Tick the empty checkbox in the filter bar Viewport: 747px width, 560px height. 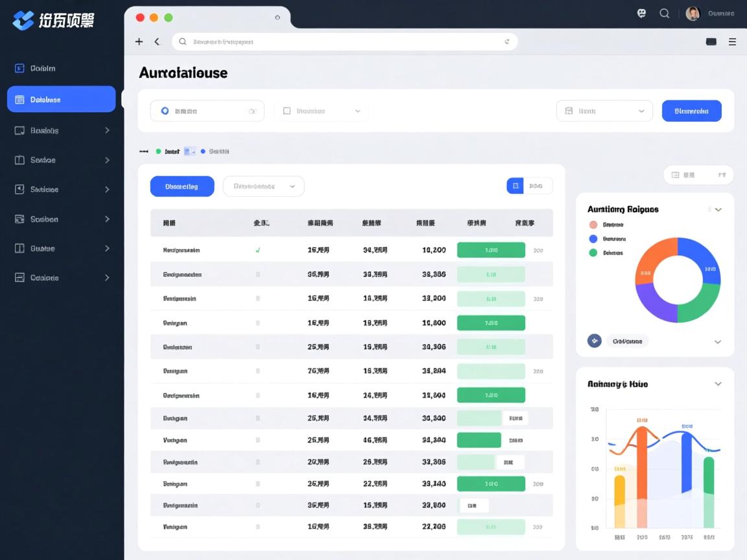(287, 111)
